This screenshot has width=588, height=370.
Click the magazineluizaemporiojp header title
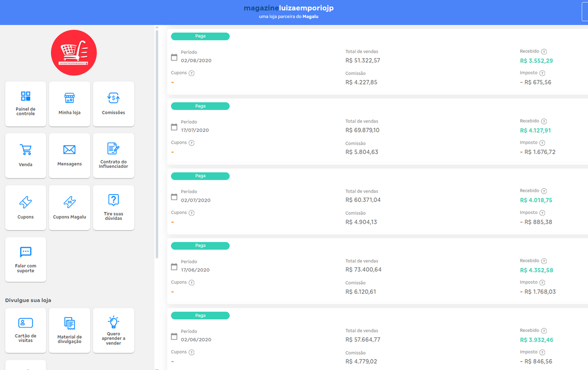[289, 8]
